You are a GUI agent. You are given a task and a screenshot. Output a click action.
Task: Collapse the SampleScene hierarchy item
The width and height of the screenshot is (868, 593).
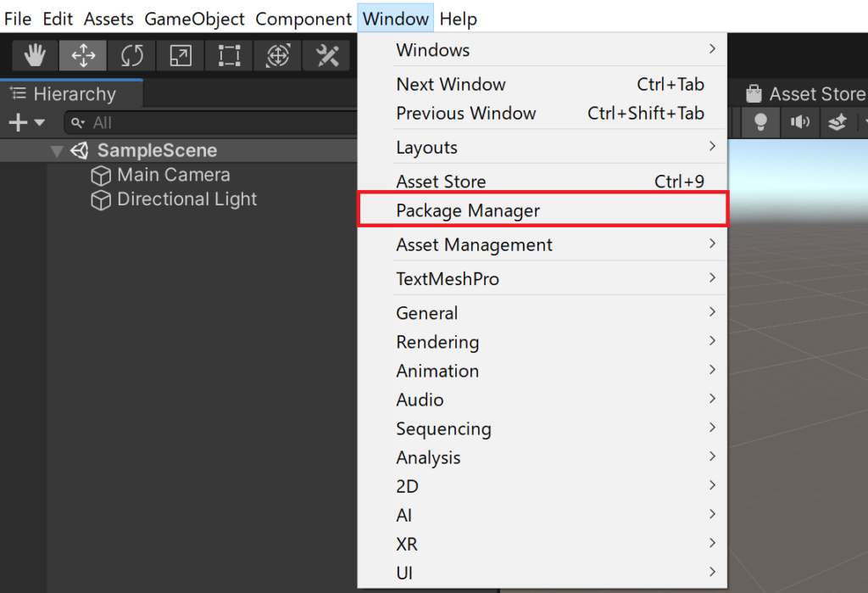[x=56, y=150]
